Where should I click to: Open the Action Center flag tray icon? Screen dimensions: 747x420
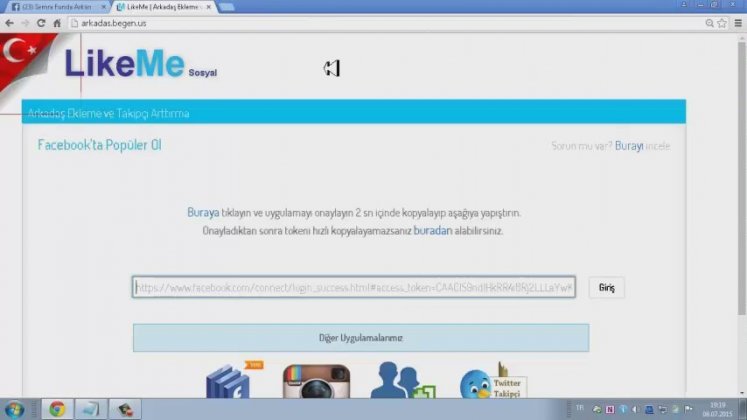[688, 409]
